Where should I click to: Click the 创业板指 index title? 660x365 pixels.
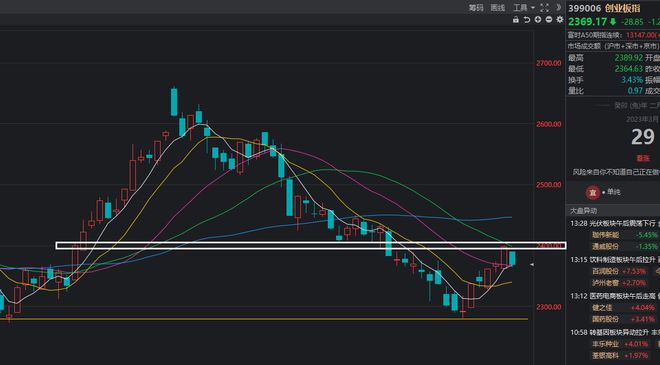(623, 8)
